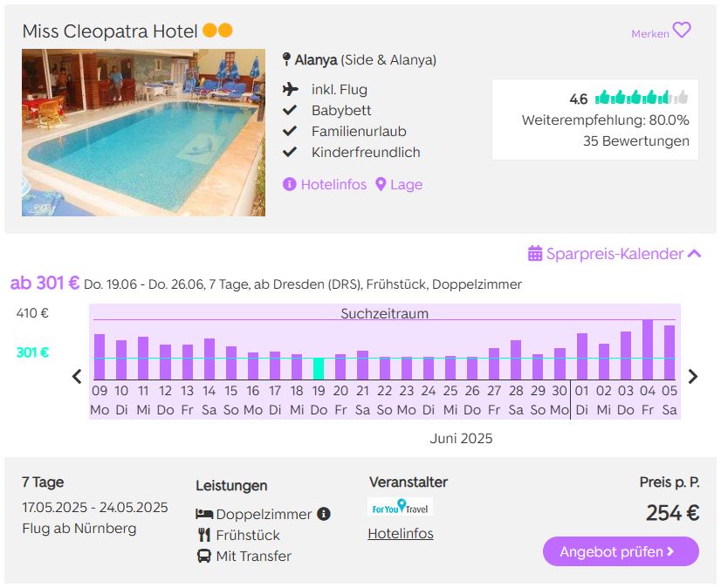
Task: Click the Hotelinfos info circle icon
Action: tap(289, 184)
